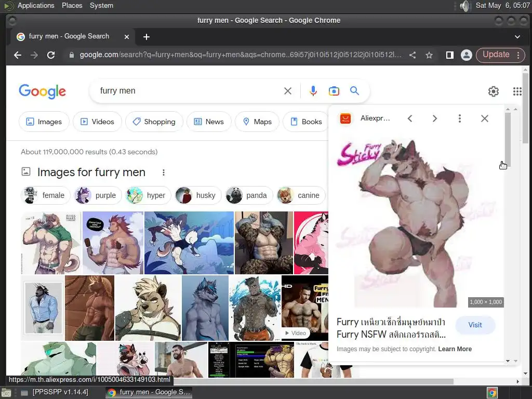The height and width of the screenshot is (399, 532).
Task: Open the Furry NSFW title link in preview
Action: pos(391,328)
